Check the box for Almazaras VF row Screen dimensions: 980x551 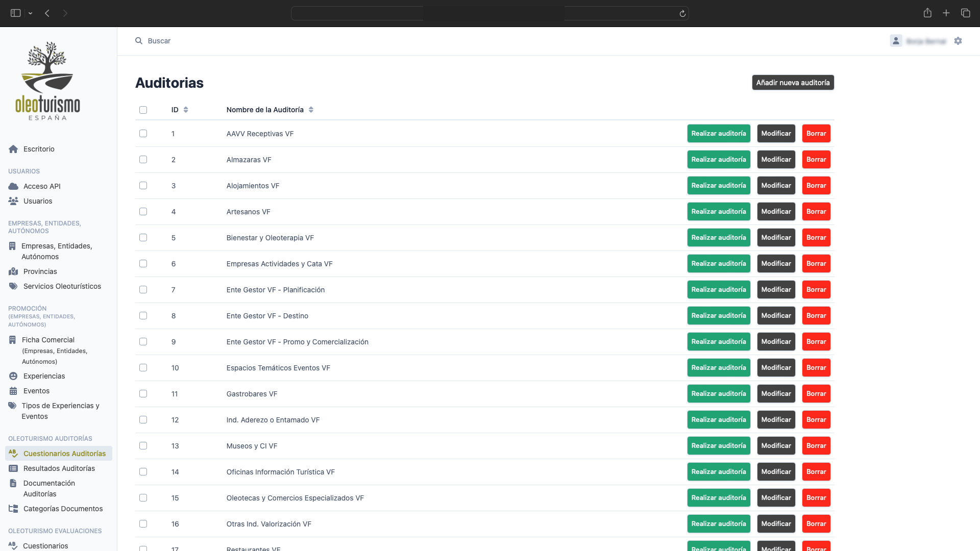point(143,160)
